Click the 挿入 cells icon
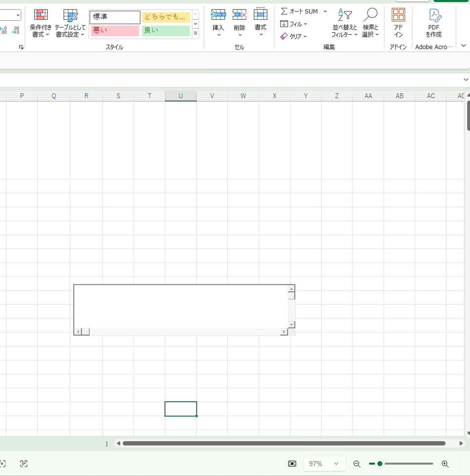The image size is (470, 476). 218,15
